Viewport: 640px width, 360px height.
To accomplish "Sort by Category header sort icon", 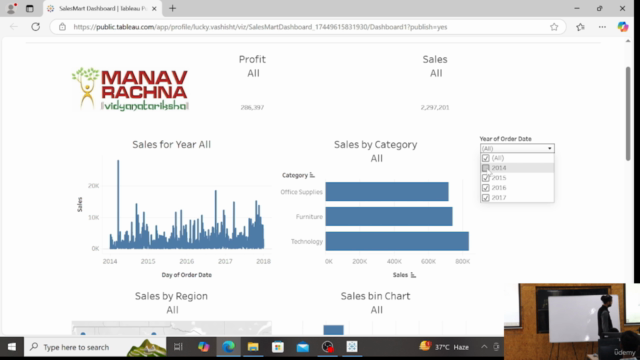I will click(x=312, y=175).
